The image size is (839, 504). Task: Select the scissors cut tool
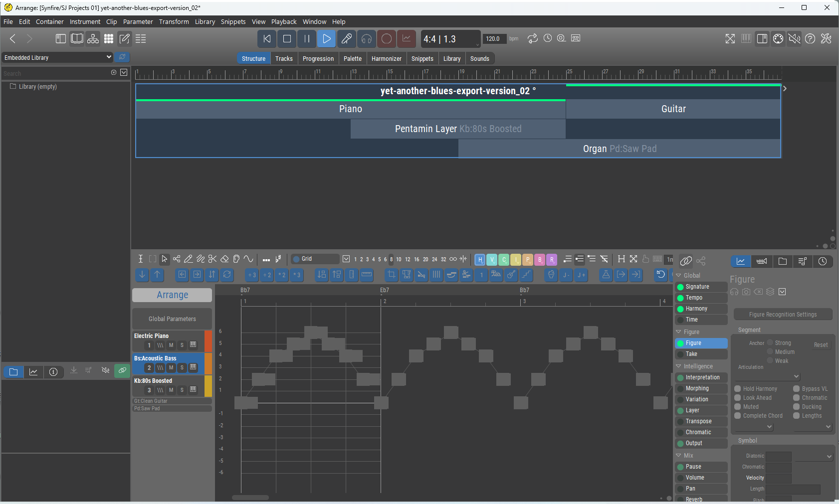pyautogui.click(x=212, y=259)
